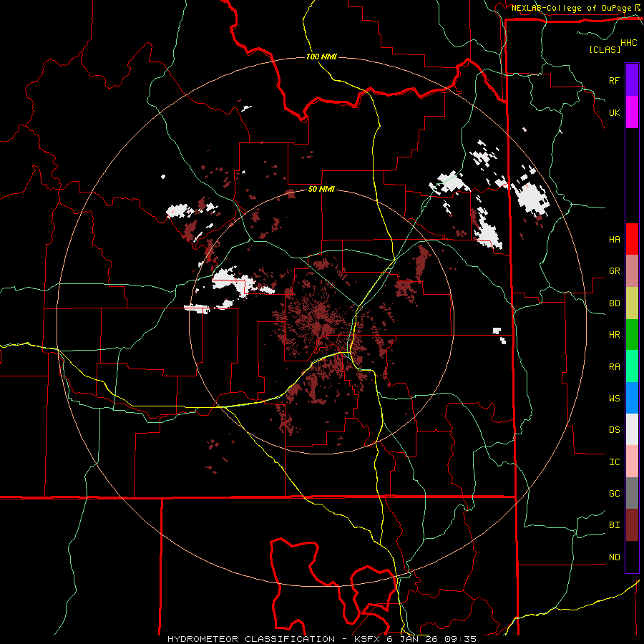
Task: Click the 50 NMI range ring label
Action: pyautogui.click(x=321, y=190)
